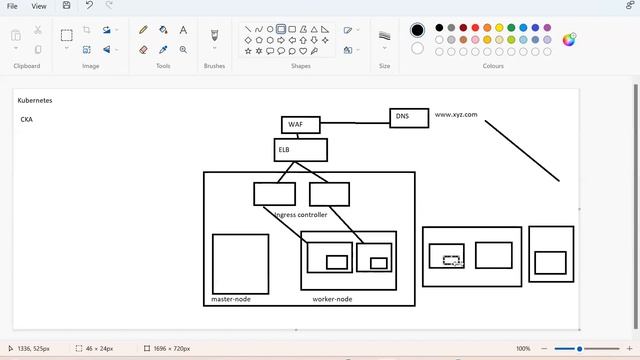Image resolution: width=640 pixels, height=360 pixels.
Task: Pick the green colour swatch
Action: 511,28
